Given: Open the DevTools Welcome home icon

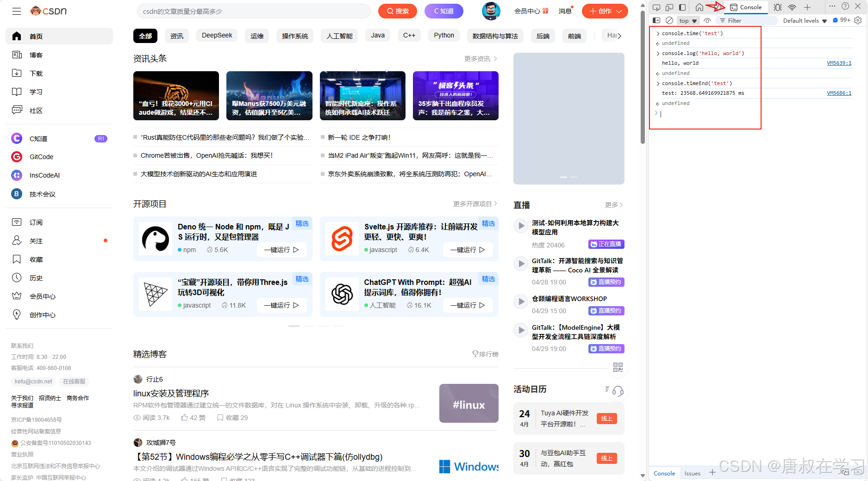Looking at the screenshot, I should (699, 7).
